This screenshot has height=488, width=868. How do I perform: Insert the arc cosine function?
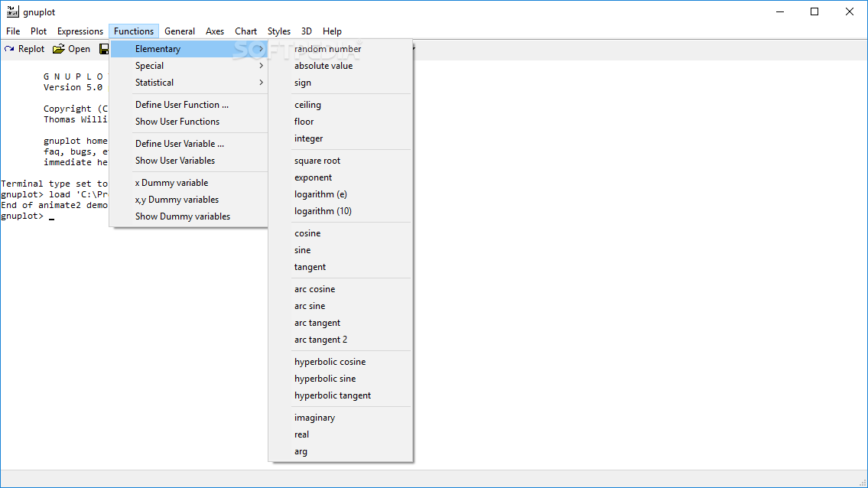340,289
